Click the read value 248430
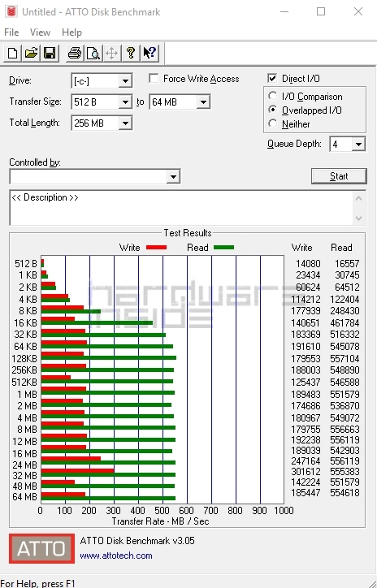This screenshot has width=377, height=588. 344,311
